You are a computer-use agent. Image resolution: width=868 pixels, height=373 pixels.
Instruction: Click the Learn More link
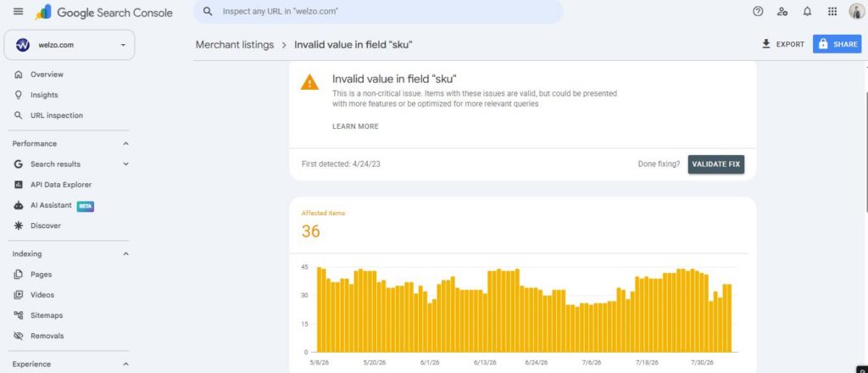[x=355, y=126]
